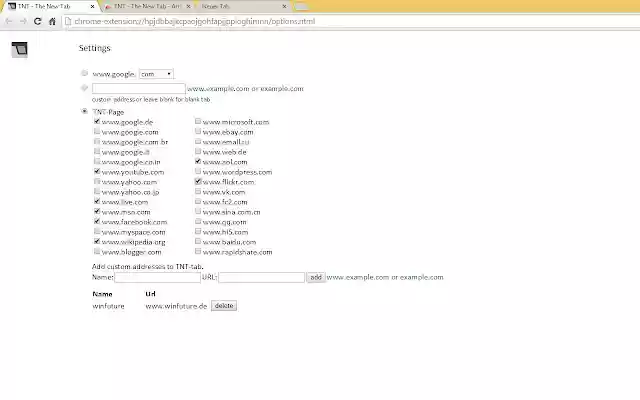Screen dimensions: 640x400
Task: Reload the page with the refresh icon
Action: pyautogui.click(x=38, y=21)
